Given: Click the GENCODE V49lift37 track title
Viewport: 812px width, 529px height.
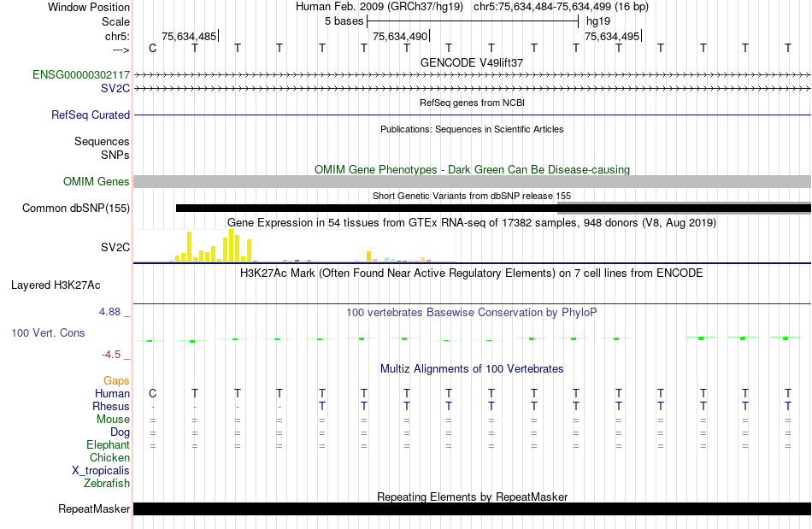Looking at the screenshot, I should click(x=472, y=62).
